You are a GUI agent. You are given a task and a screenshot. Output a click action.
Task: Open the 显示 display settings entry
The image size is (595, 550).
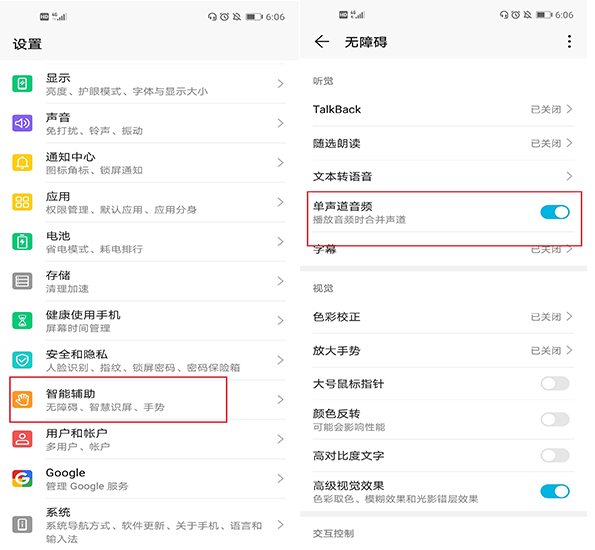tap(149, 84)
